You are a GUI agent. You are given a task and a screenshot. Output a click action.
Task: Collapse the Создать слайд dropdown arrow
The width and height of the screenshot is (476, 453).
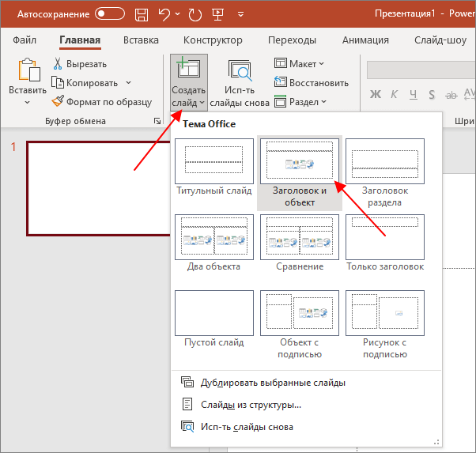(x=202, y=103)
